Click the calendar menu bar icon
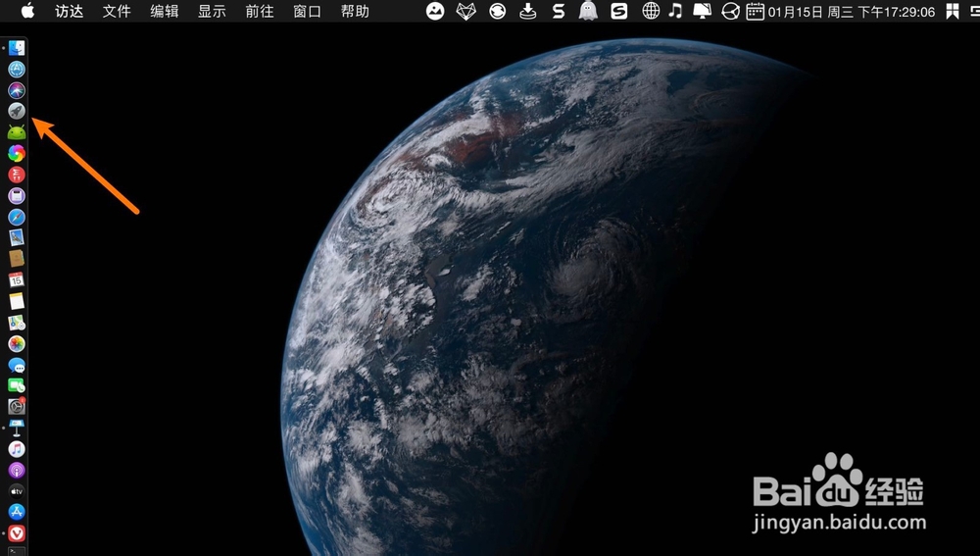Viewport: 980px width, 556px height. coord(755,11)
